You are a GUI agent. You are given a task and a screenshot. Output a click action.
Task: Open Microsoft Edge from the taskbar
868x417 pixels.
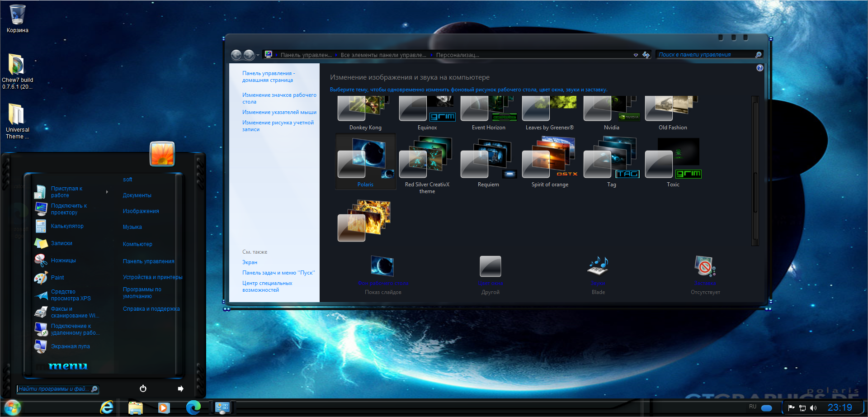click(x=193, y=408)
